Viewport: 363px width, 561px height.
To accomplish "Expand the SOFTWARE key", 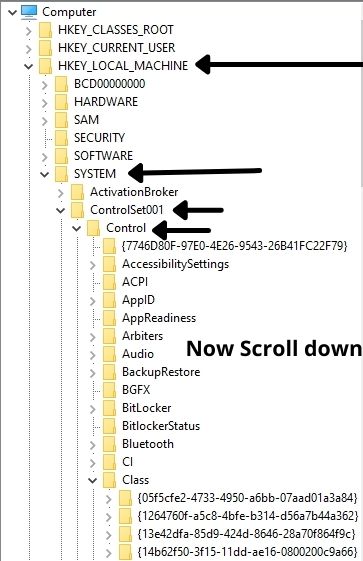I will pyautogui.click(x=45, y=156).
